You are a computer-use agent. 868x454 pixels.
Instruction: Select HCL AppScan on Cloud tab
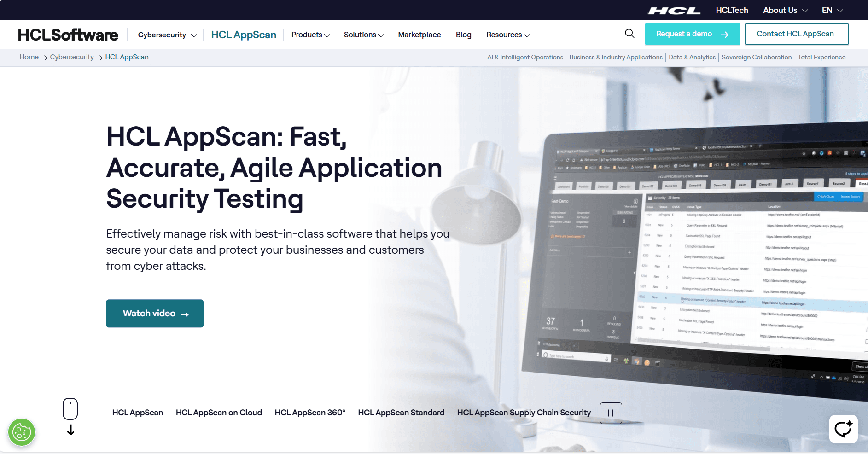tap(219, 413)
